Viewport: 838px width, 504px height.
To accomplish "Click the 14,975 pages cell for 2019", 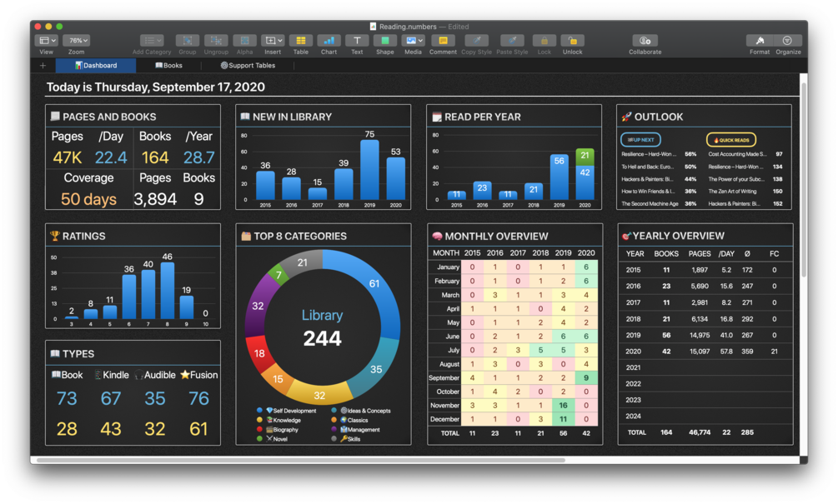I will [700, 335].
